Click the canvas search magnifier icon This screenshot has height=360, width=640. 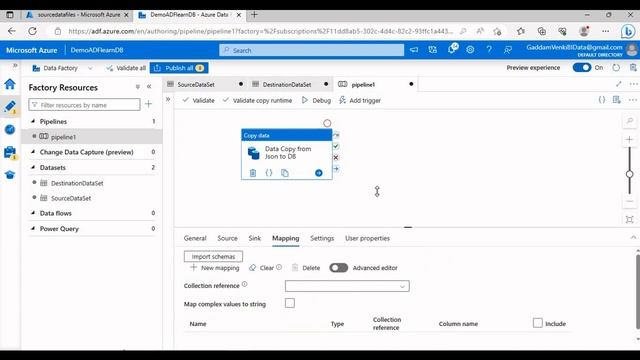coord(629,121)
